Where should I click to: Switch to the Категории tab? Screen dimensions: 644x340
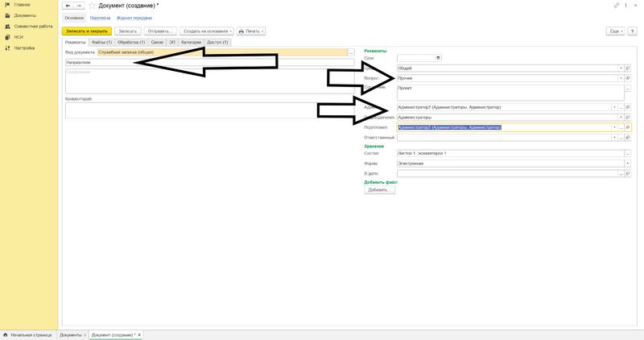point(191,42)
